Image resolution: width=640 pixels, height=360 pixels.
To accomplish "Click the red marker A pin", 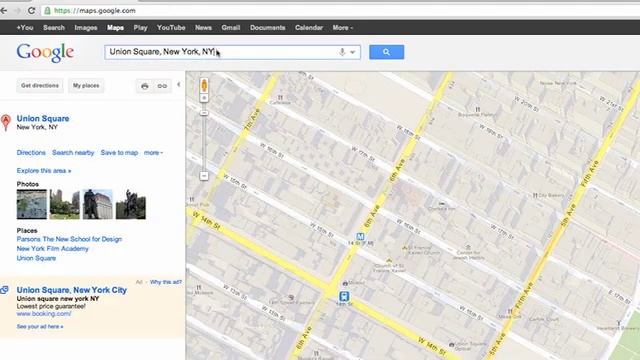I will (x=6, y=122).
